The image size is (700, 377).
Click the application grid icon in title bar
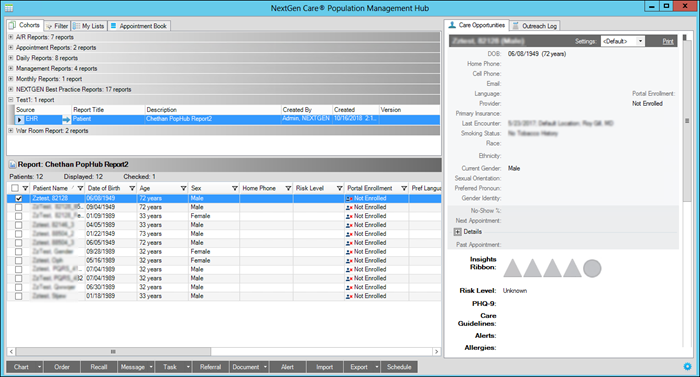tap(8, 8)
